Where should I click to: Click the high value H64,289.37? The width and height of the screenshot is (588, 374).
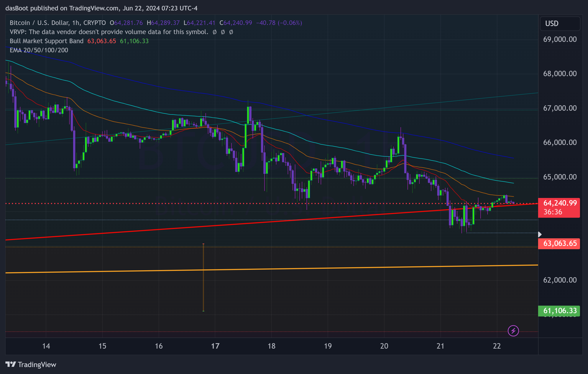coord(163,23)
